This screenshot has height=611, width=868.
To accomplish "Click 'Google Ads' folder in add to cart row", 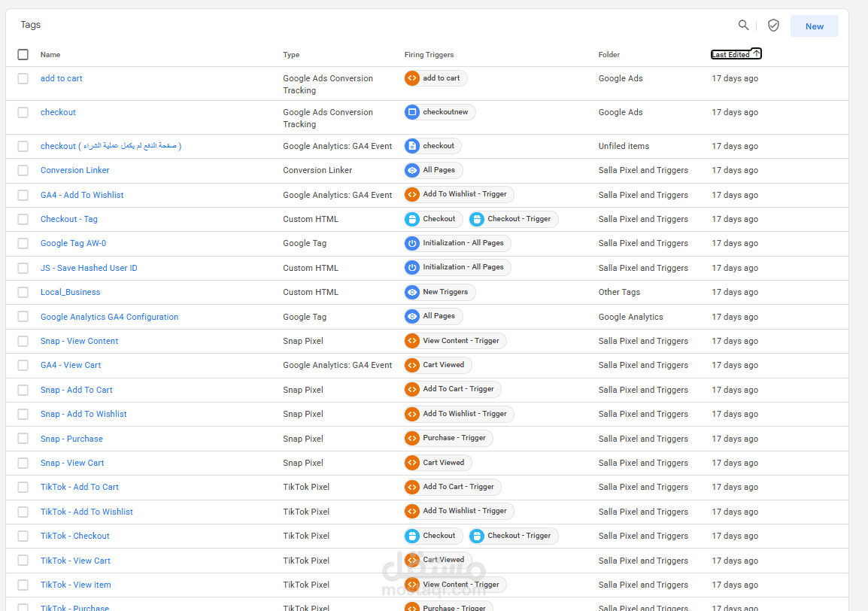I will point(621,79).
